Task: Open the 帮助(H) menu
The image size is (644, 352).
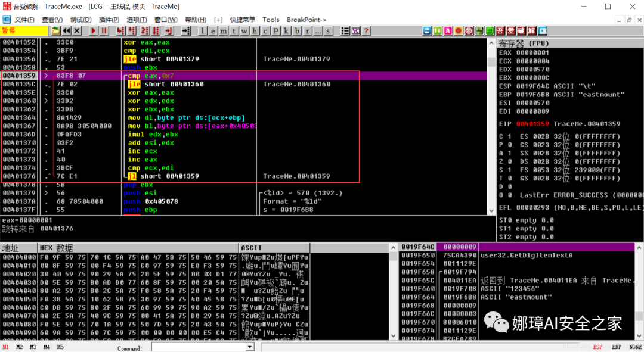Action: [195, 20]
